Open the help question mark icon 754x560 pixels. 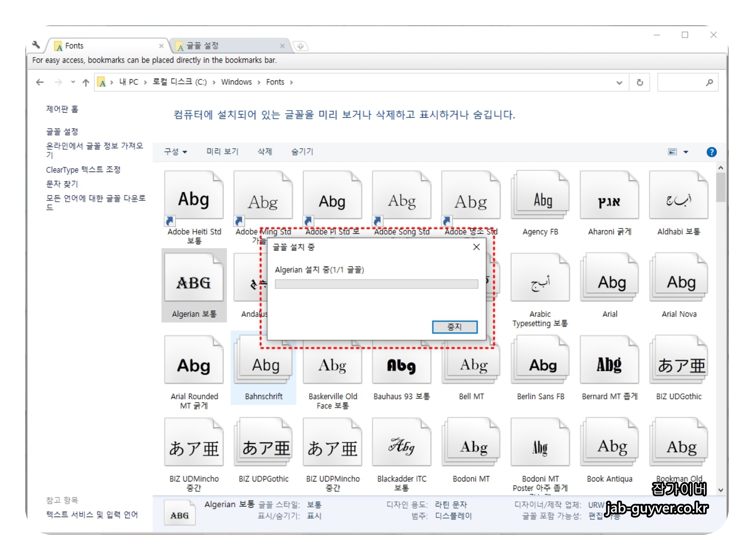tap(711, 152)
